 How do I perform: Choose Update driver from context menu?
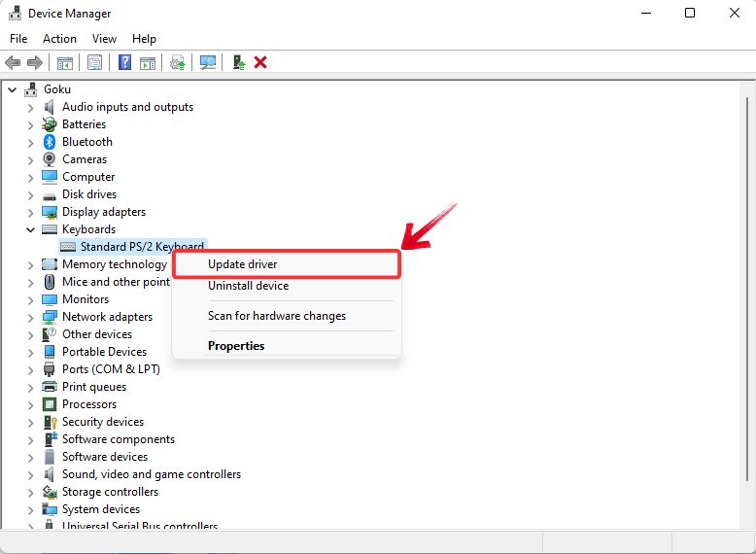(243, 264)
